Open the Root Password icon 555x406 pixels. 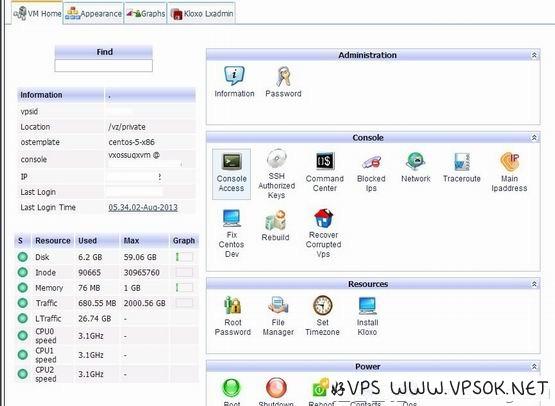[233, 305]
